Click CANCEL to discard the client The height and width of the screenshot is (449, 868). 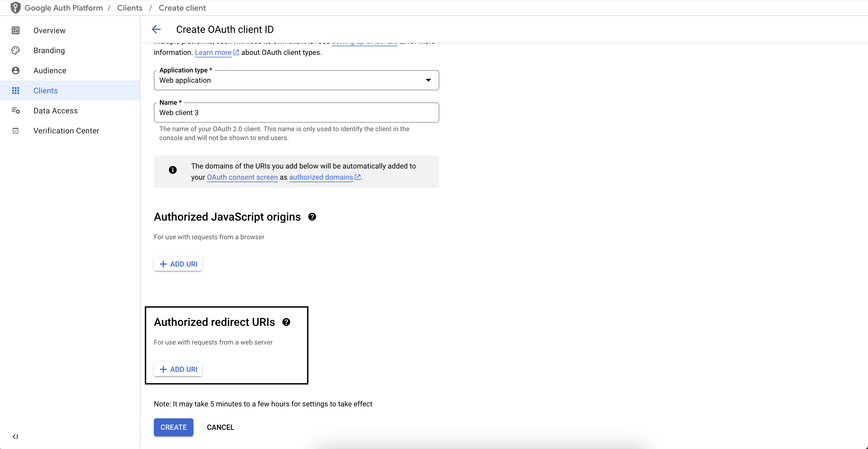(220, 427)
